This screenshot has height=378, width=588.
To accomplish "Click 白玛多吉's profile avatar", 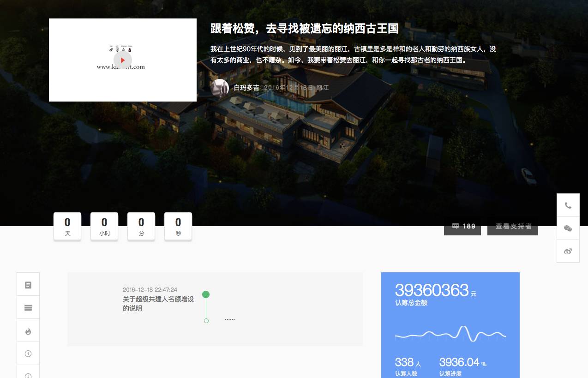I will (220, 88).
